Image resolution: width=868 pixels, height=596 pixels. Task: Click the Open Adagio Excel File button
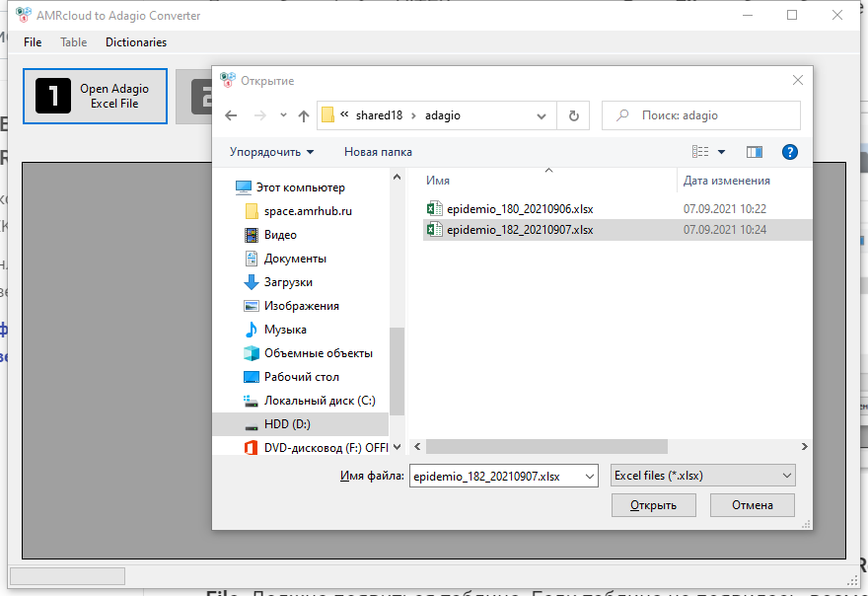96,97
